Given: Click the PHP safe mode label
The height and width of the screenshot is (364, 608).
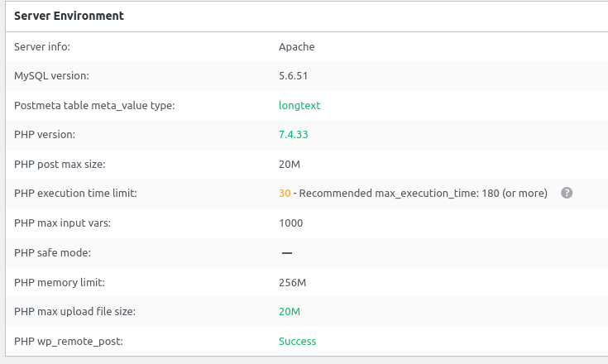Looking at the screenshot, I should point(52,253).
